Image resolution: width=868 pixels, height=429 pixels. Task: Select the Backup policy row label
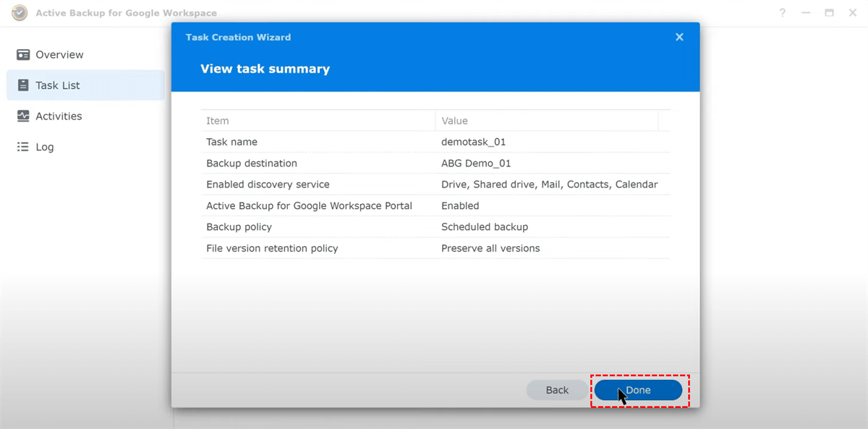point(239,227)
